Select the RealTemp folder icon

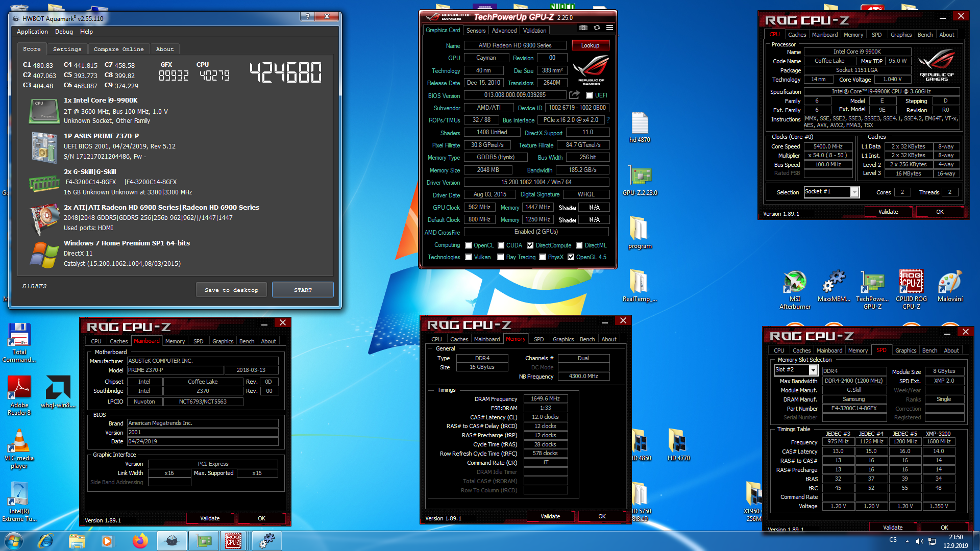click(640, 286)
